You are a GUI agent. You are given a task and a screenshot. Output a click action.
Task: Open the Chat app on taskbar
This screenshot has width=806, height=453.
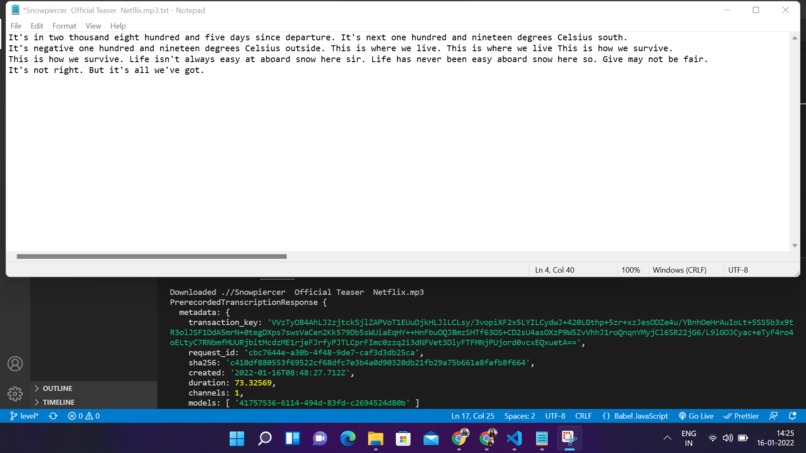point(320,438)
